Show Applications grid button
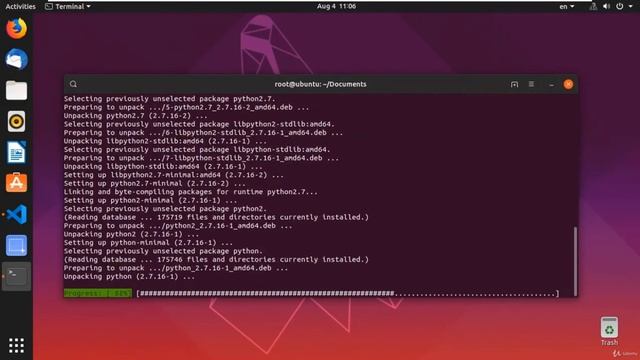The width and height of the screenshot is (640, 360). pyautogui.click(x=16, y=346)
